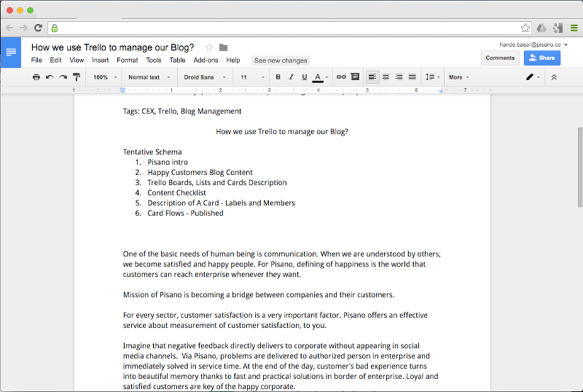Toggle Italic formatting
Screen dimensions: 583x392
291,77
